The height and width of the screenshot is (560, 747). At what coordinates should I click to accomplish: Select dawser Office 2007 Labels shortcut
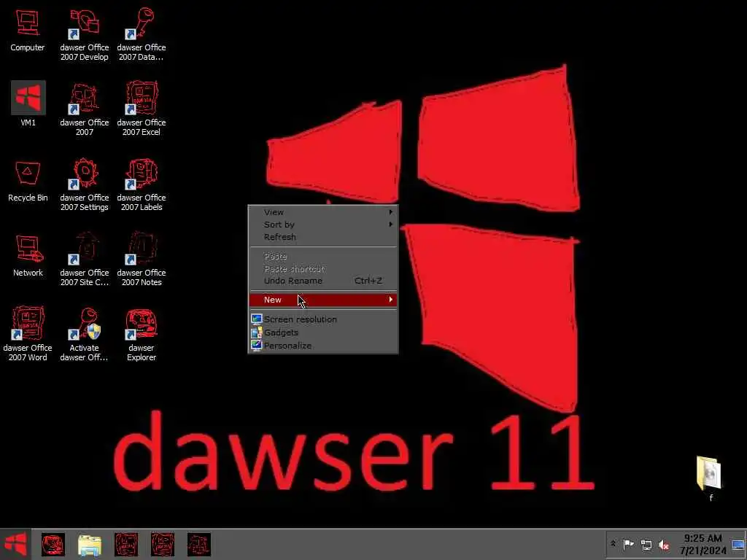point(142,184)
